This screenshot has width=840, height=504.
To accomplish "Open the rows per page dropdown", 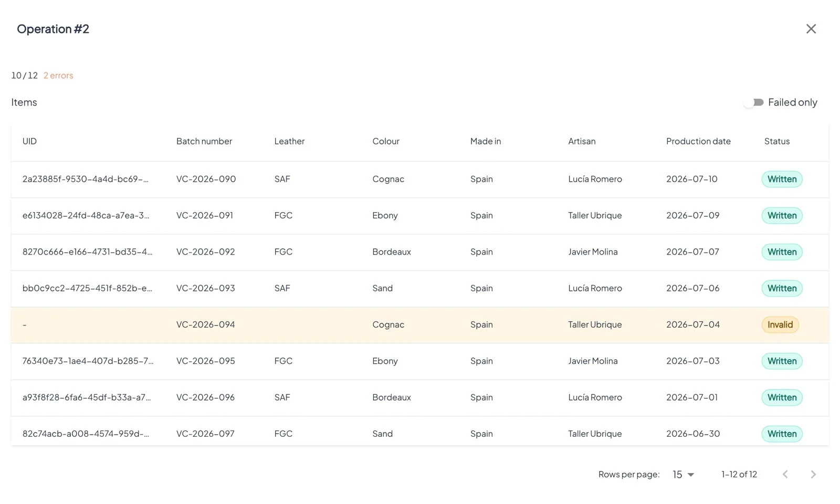I will [x=683, y=475].
